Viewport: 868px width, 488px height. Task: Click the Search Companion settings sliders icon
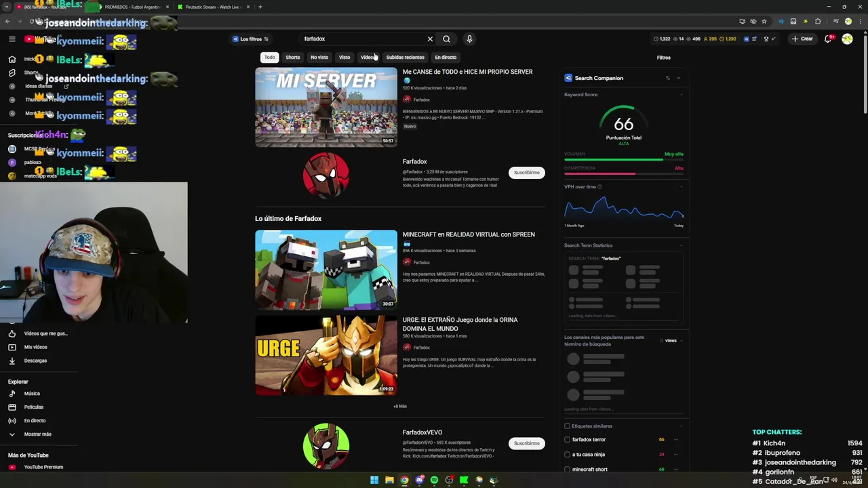tap(668, 79)
